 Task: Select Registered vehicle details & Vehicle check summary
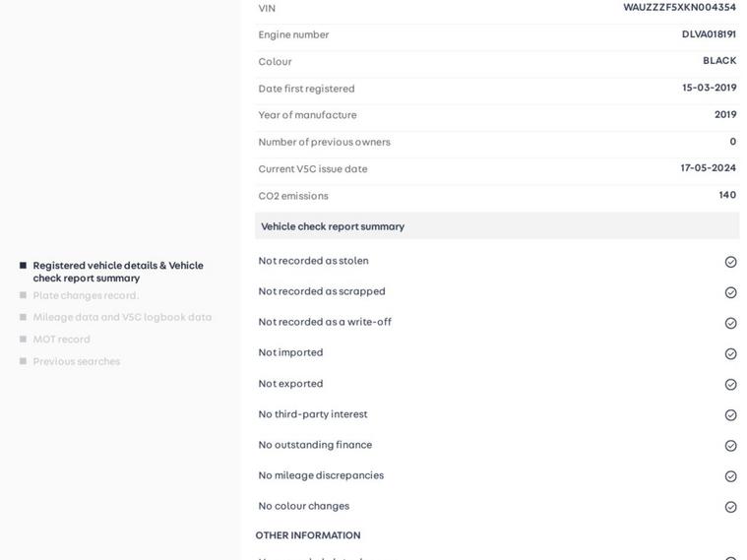pos(118,272)
